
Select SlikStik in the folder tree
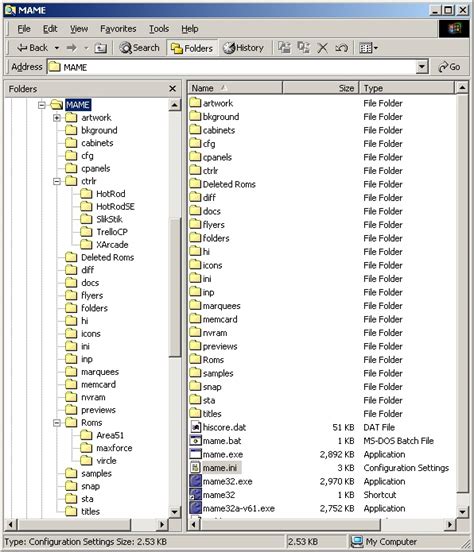pyautogui.click(x=109, y=219)
